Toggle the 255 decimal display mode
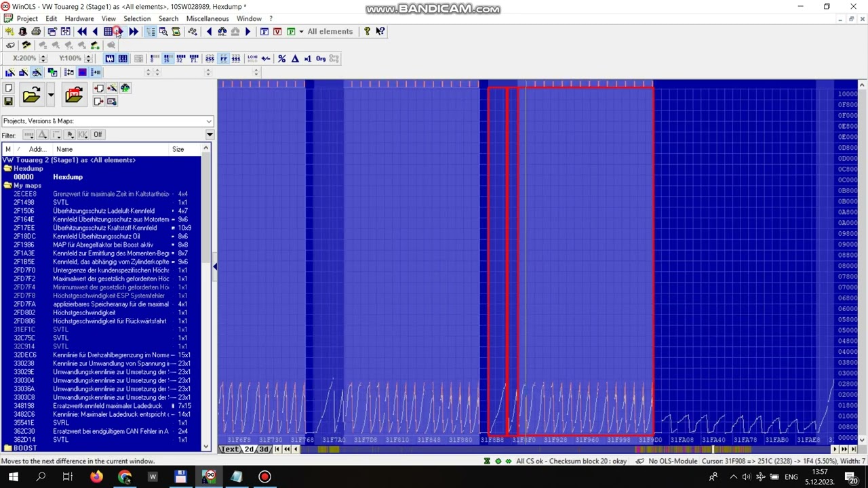Image resolution: width=868 pixels, height=488 pixels. click(x=210, y=59)
